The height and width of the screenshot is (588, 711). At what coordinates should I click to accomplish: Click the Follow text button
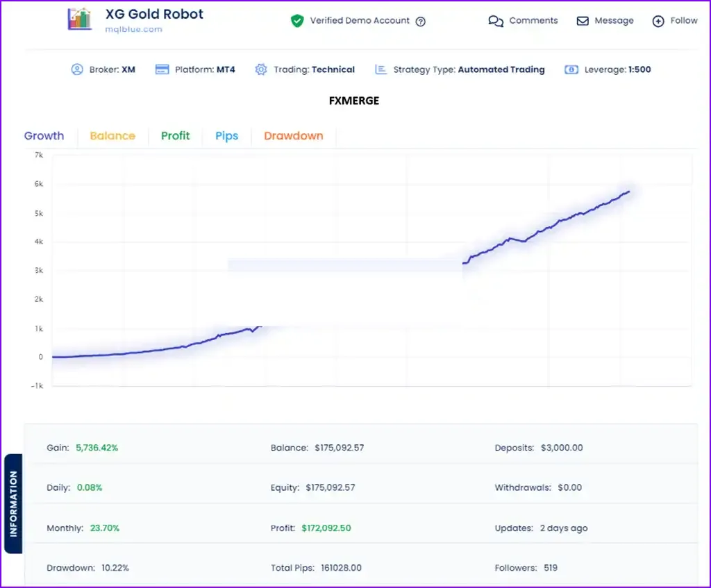pyautogui.click(x=684, y=20)
